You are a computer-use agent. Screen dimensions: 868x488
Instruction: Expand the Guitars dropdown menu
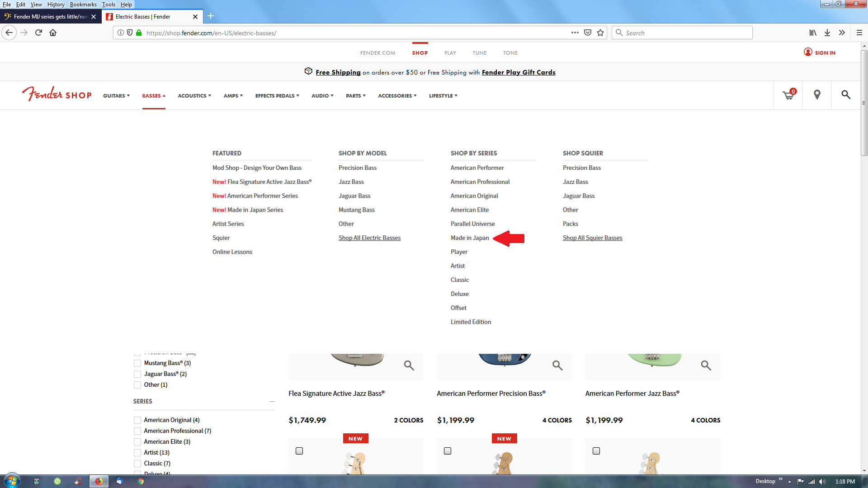click(116, 96)
